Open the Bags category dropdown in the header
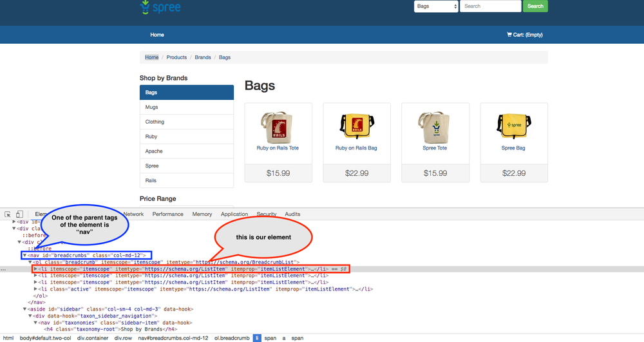Viewport: 644px width, 342px height. coord(436,6)
